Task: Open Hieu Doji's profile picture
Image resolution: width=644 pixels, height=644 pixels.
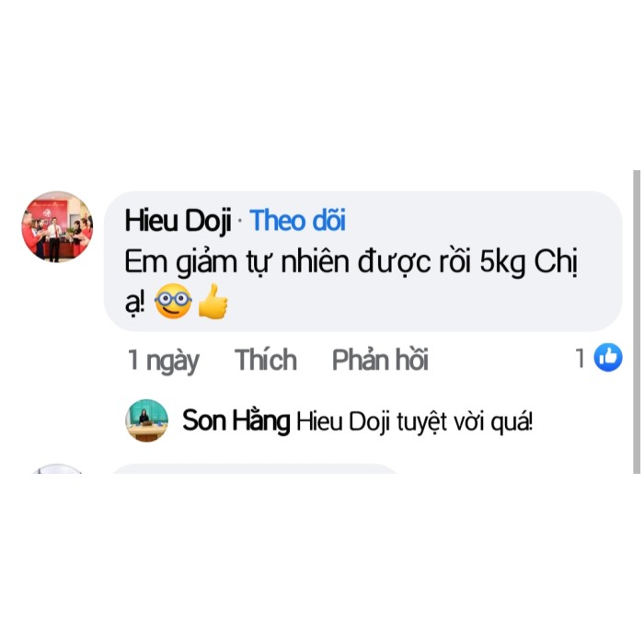Action: [57, 226]
